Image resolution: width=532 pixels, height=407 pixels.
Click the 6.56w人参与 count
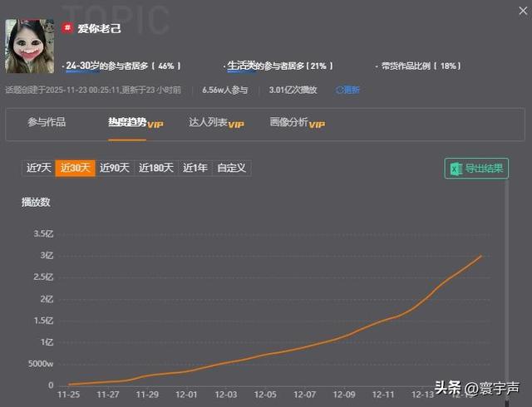pos(225,90)
